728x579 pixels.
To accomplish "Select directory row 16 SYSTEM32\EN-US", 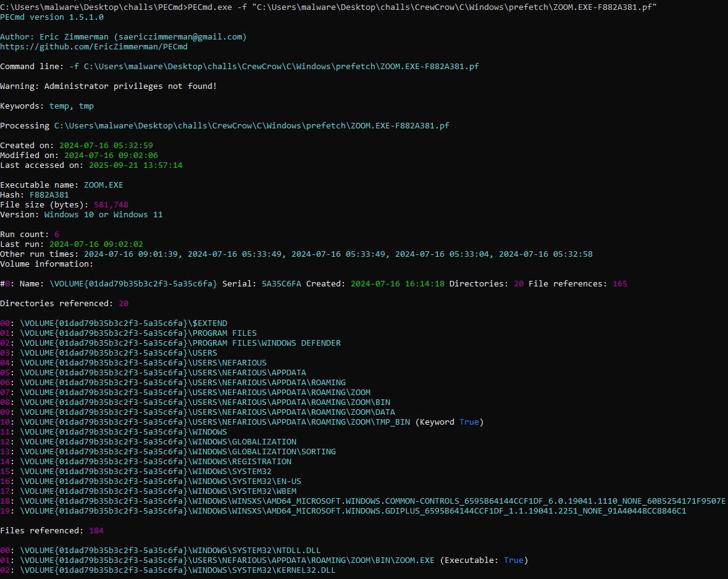I will pyautogui.click(x=151, y=481).
